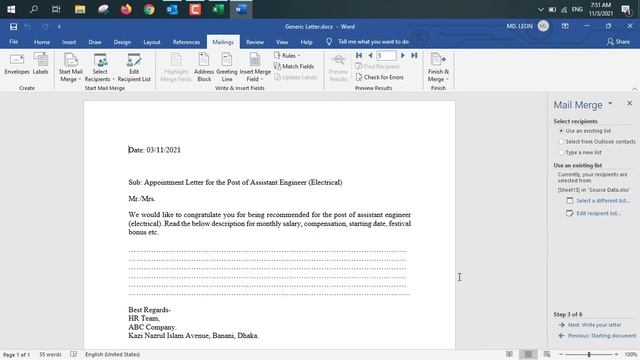The image size is (640, 360).
Task: Switch to Print Layout view
Action: tap(528, 354)
